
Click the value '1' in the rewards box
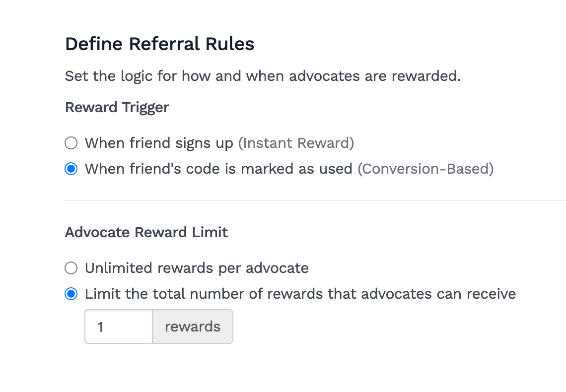pos(101,327)
